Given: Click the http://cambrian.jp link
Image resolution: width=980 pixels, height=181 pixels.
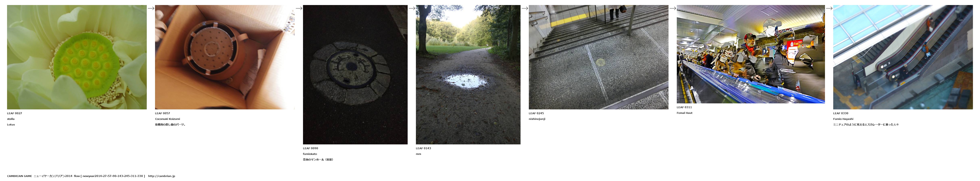Looking at the screenshot, I should coord(162,176).
